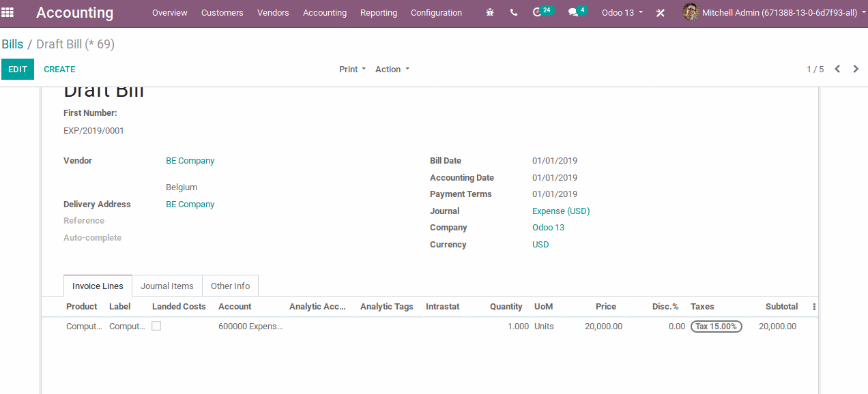Click the developer tools wrench icon

tap(659, 12)
